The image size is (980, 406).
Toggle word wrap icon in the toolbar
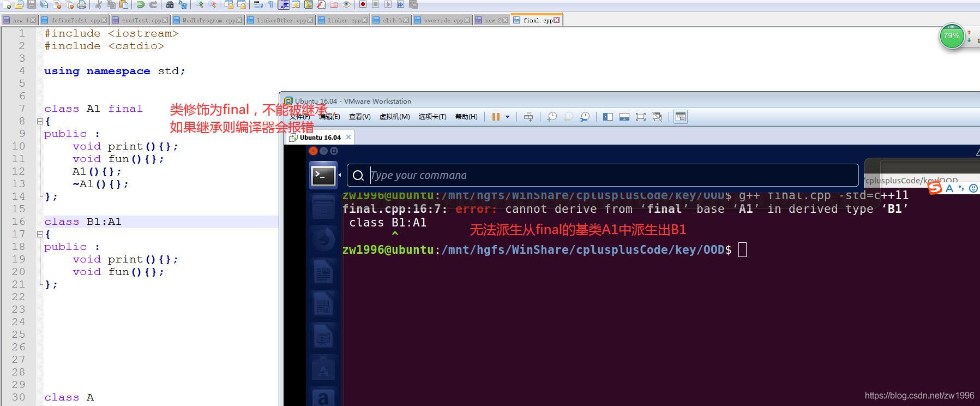(258, 4)
